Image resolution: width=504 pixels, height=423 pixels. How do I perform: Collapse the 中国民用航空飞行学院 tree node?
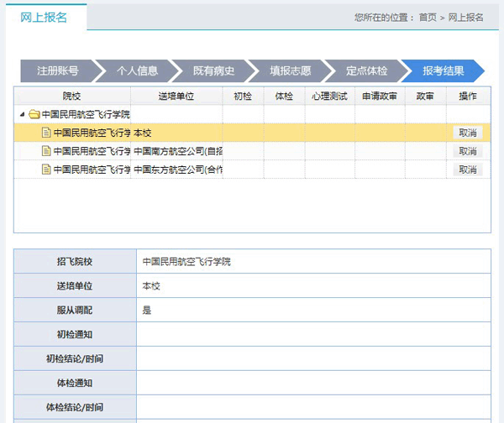click(x=22, y=114)
